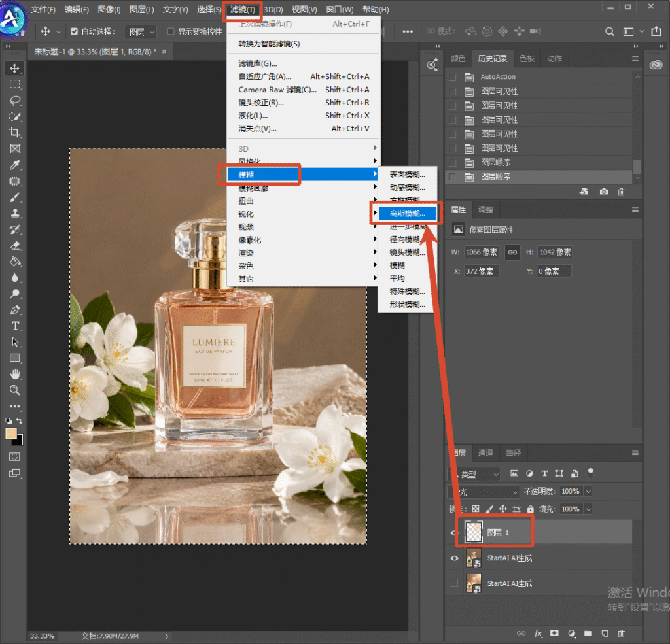Create a new group folder icon in Layers panel
The width and height of the screenshot is (670, 644).
(x=588, y=634)
